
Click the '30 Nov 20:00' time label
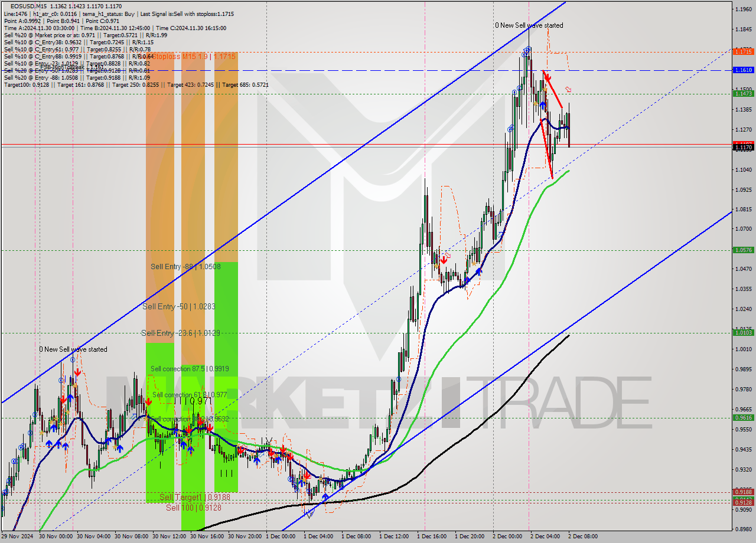tap(246, 537)
